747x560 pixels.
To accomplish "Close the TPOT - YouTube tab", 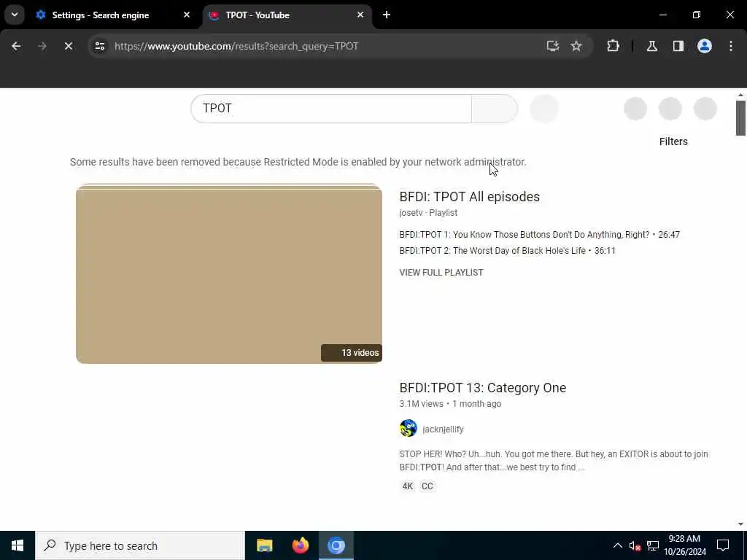I will [360, 15].
